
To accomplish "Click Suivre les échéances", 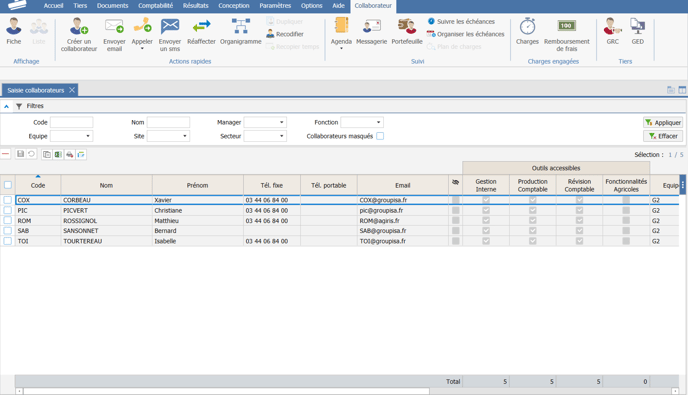I will click(461, 21).
